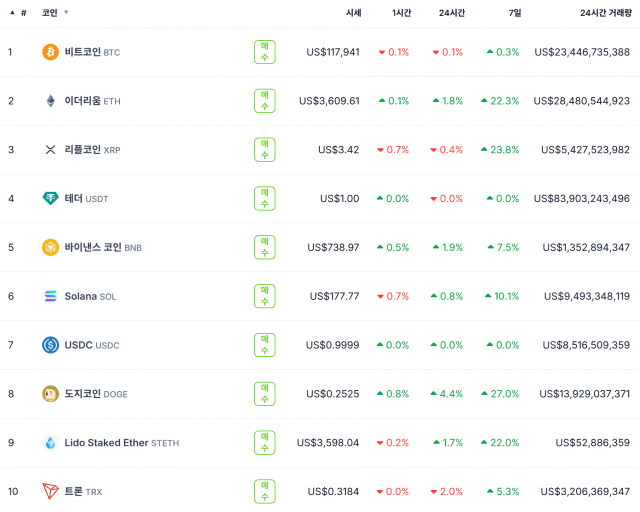Click the Solana SOL logo icon
The width and height of the screenshot is (640, 512).
click(x=50, y=296)
